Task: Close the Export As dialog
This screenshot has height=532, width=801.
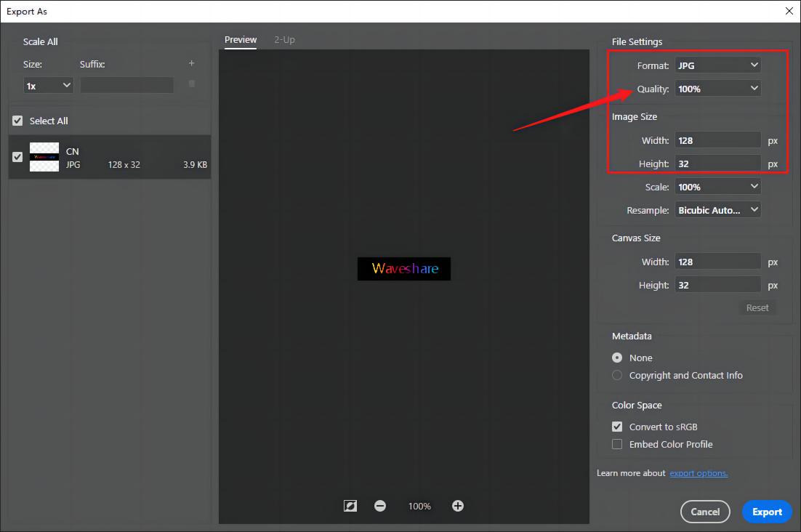Action: (789, 11)
